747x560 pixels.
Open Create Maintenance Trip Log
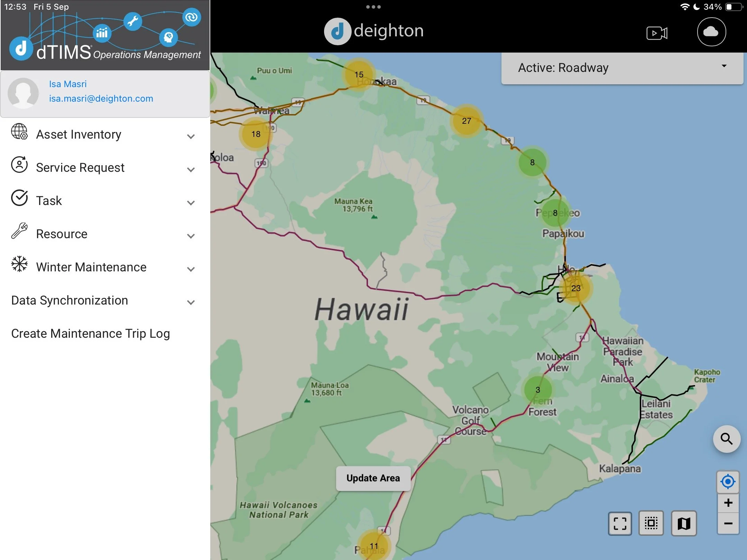click(x=91, y=334)
